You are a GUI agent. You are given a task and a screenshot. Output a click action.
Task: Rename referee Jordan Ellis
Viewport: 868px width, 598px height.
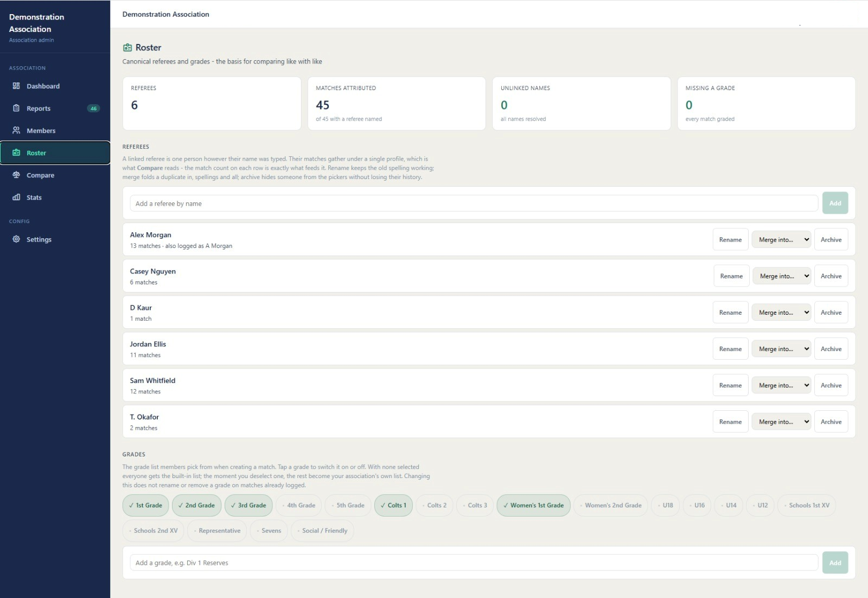(x=730, y=348)
